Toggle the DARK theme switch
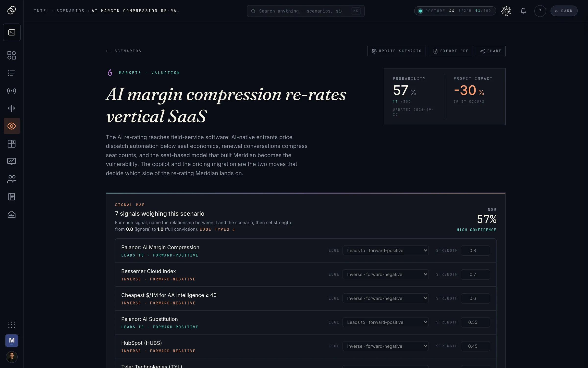This screenshot has height=368, width=588. (564, 11)
